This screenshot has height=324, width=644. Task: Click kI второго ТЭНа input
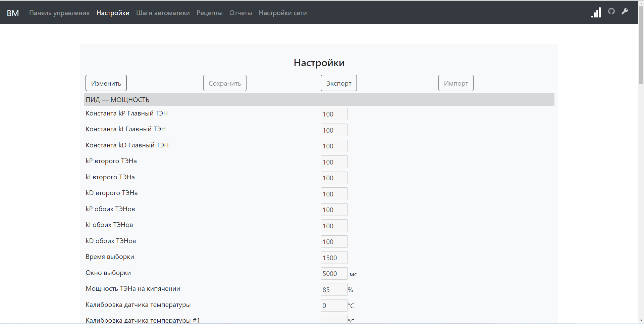coord(334,178)
